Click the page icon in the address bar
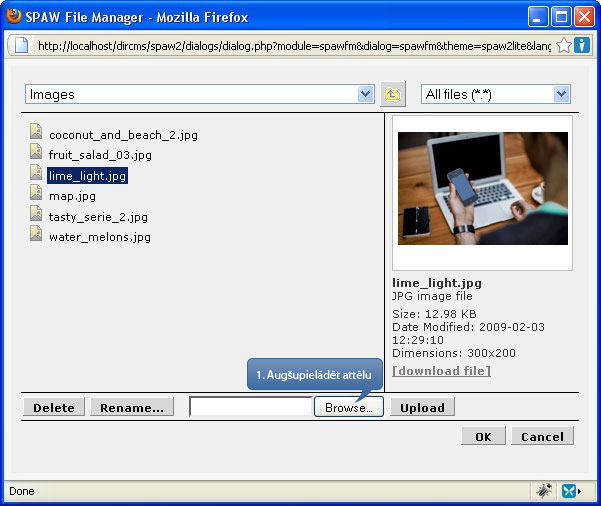The width and height of the screenshot is (601, 506). 21,45
